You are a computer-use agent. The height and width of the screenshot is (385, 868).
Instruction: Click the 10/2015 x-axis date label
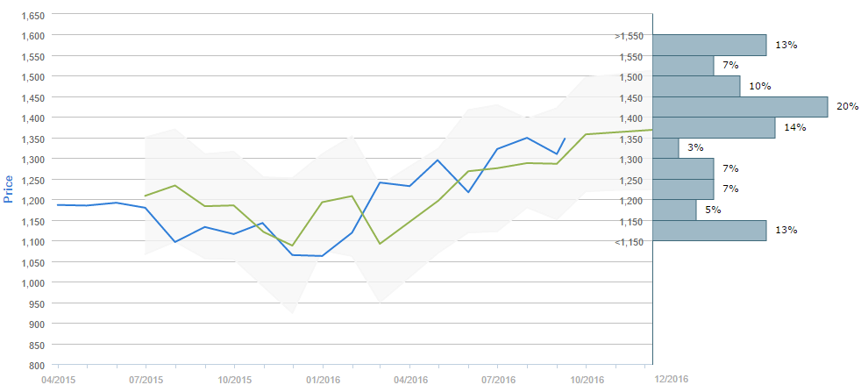pyautogui.click(x=234, y=380)
